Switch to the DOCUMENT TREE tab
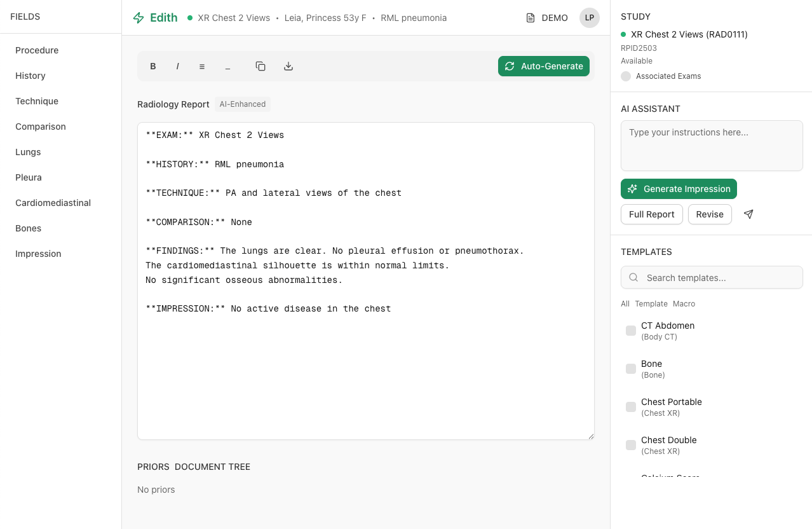 pyautogui.click(x=212, y=466)
